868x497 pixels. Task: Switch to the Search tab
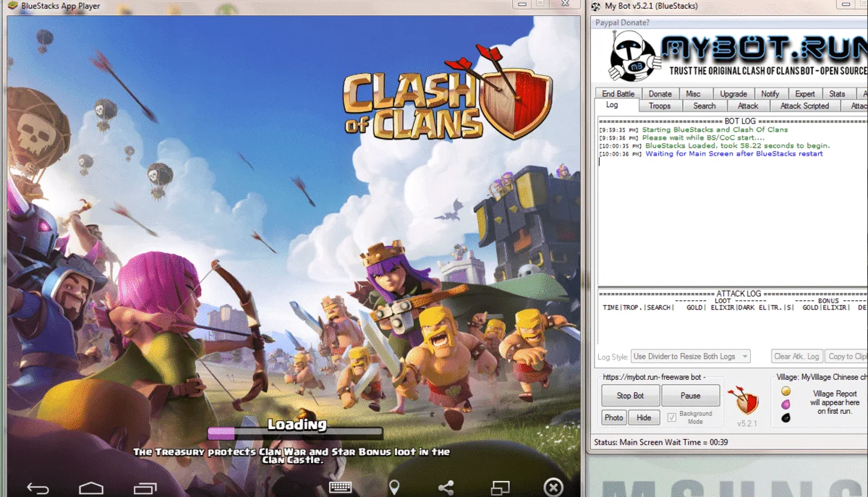tap(705, 106)
